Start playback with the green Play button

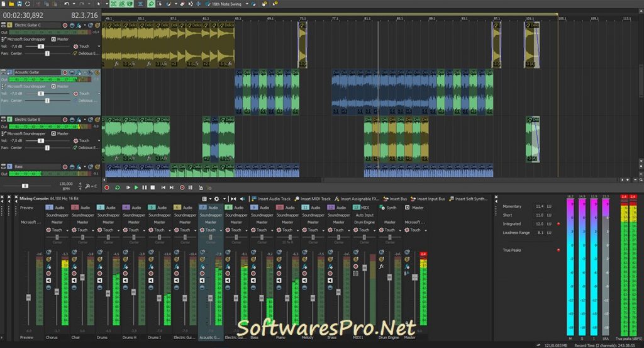click(x=136, y=188)
